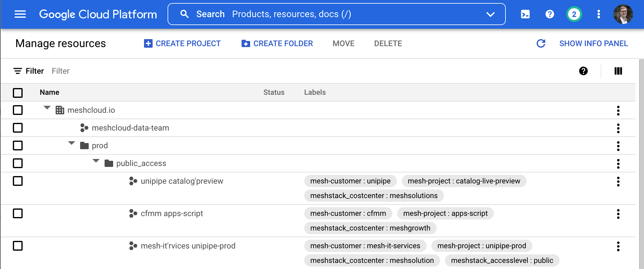
Task: Activate Cloud Shell terminal icon
Action: tap(525, 14)
